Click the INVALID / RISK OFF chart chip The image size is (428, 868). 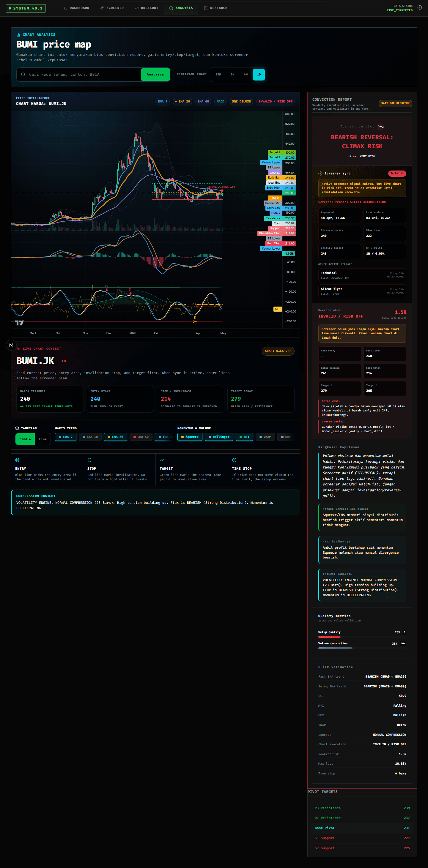pos(275,101)
